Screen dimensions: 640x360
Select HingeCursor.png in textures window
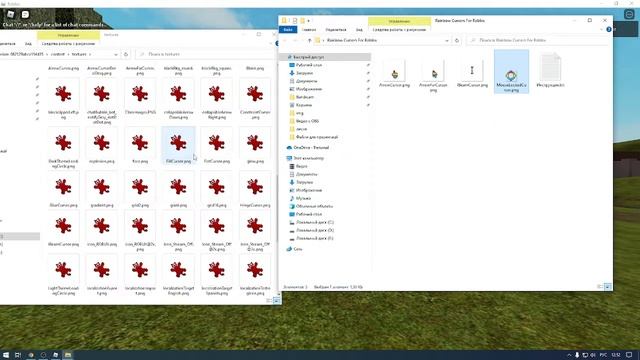[255, 190]
